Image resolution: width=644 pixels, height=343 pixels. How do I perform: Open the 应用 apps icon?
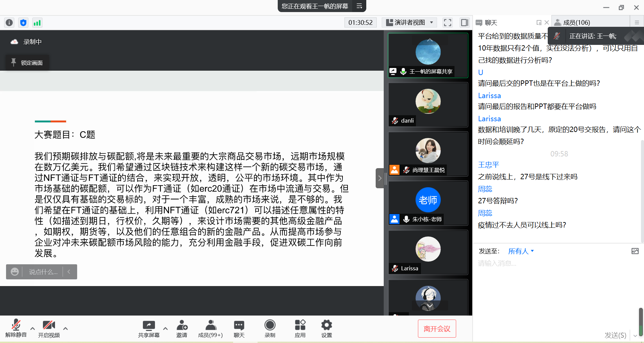pyautogui.click(x=300, y=328)
